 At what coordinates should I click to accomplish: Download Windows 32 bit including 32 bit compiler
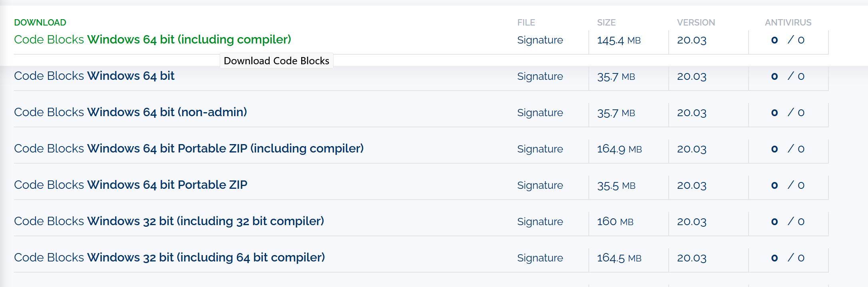click(x=169, y=221)
